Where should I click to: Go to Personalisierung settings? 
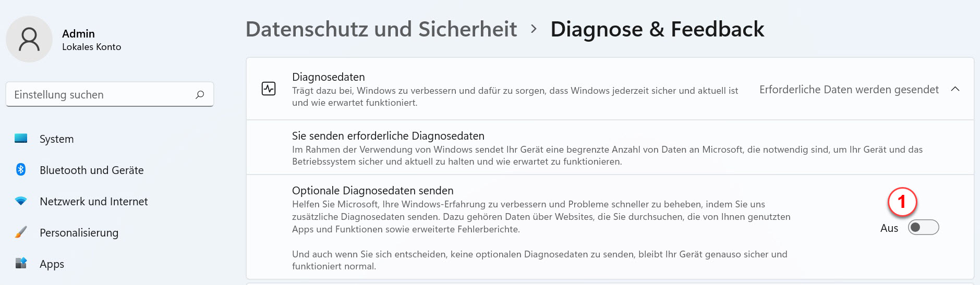click(x=79, y=233)
